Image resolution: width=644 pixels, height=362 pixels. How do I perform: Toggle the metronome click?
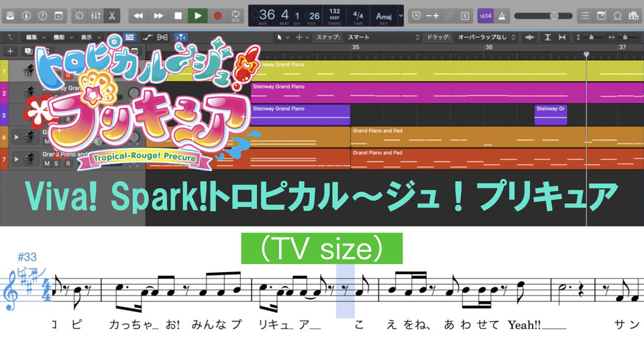(x=502, y=16)
